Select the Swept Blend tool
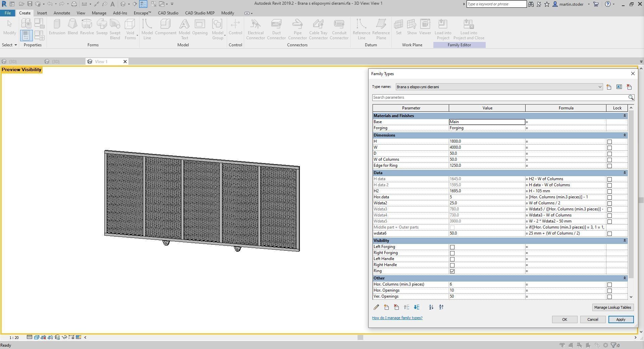 click(x=115, y=29)
